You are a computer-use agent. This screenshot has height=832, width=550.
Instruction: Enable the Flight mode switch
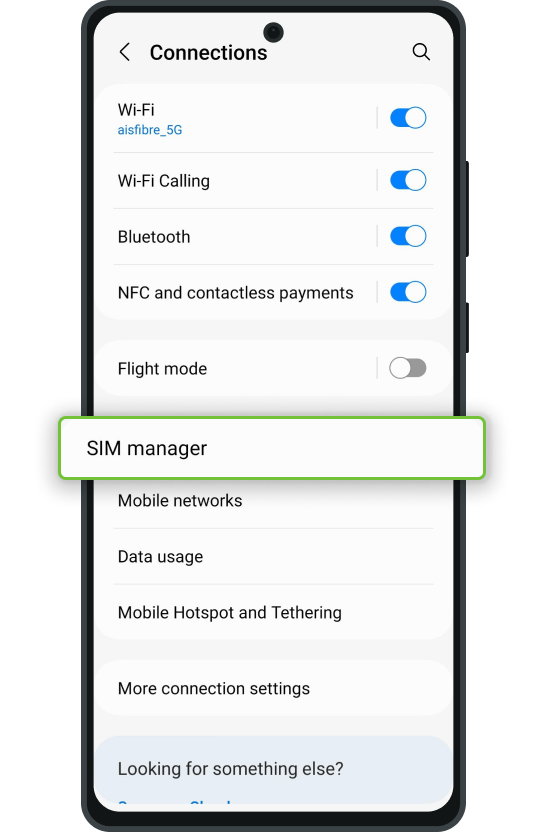point(408,368)
